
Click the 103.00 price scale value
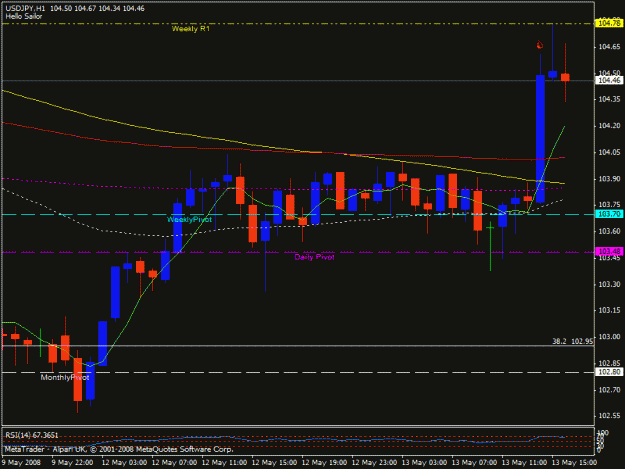pyautogui.click(x=609, y=337)
